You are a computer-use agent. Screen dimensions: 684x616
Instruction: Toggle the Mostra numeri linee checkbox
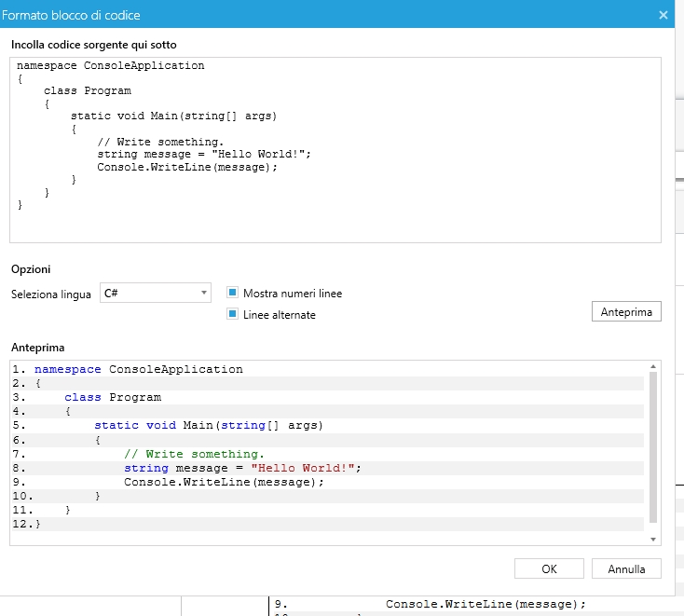coord(233,293)
